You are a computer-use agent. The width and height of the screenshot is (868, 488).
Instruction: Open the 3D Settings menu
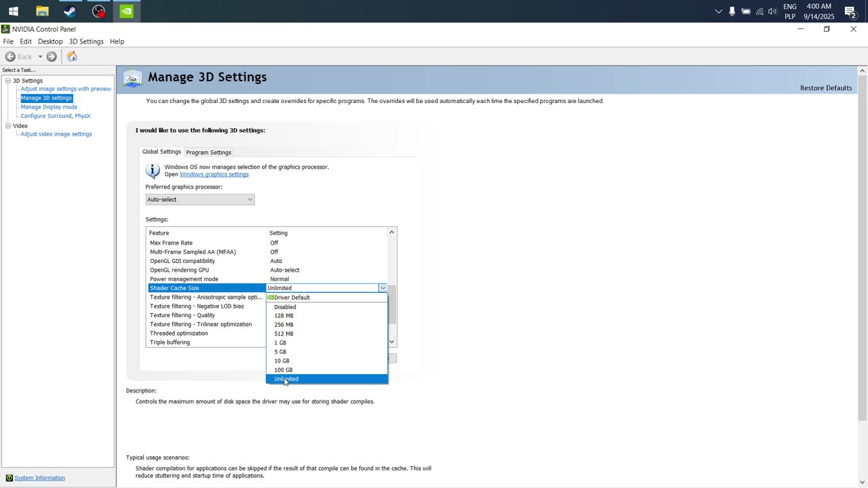[x=86, y=41]
